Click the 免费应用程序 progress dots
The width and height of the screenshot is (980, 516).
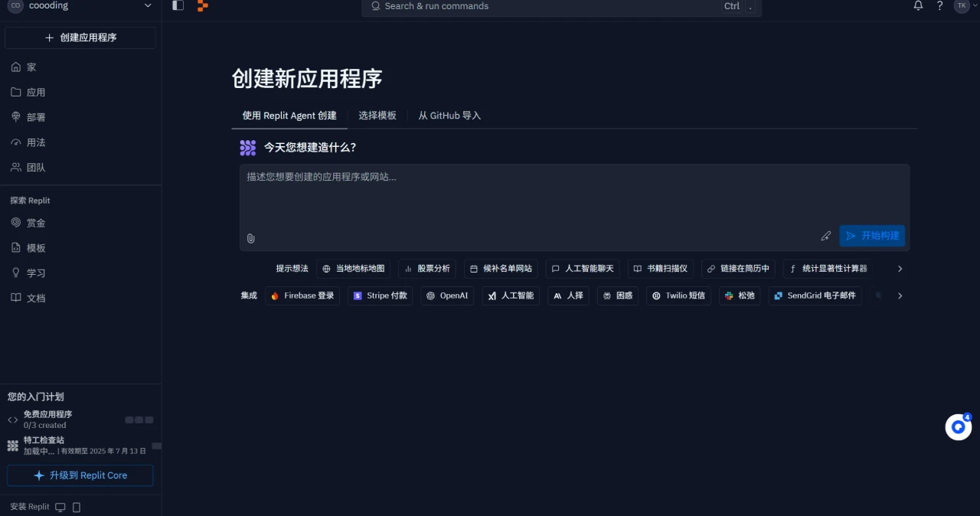(138, 420)
